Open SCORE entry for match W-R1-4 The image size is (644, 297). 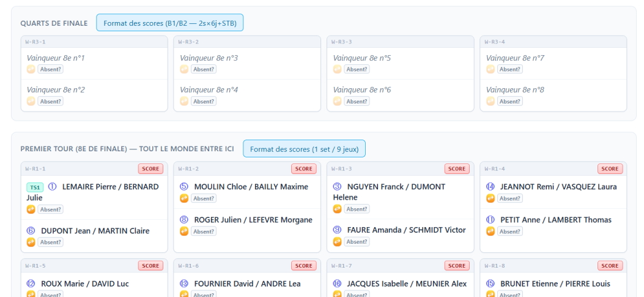click(610, 168)
